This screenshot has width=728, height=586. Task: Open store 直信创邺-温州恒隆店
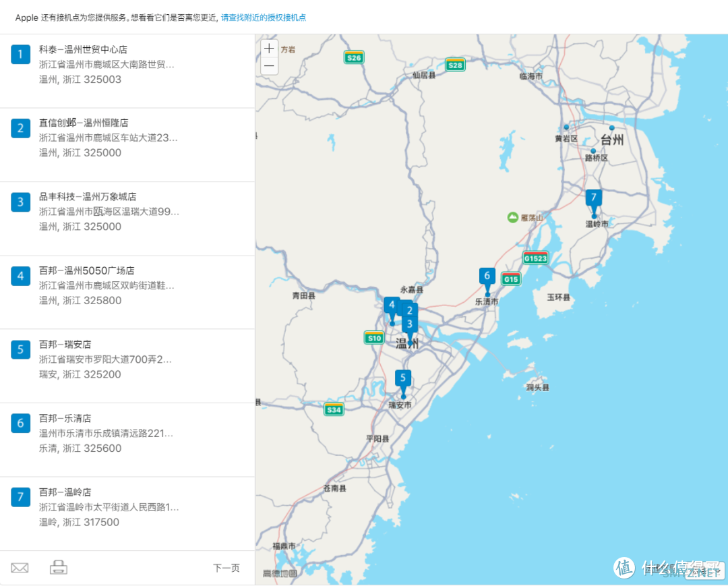point(84,123)
